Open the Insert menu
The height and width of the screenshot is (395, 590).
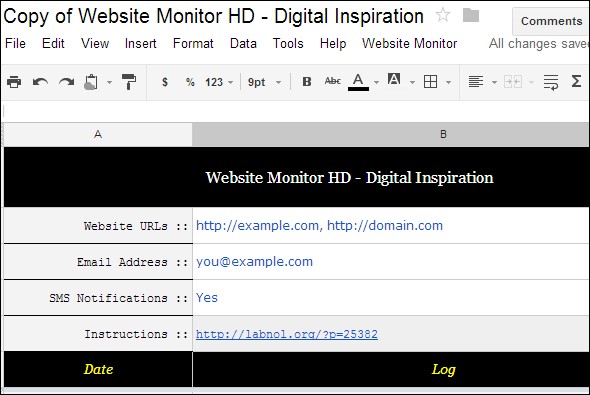[x=141, y=44]
